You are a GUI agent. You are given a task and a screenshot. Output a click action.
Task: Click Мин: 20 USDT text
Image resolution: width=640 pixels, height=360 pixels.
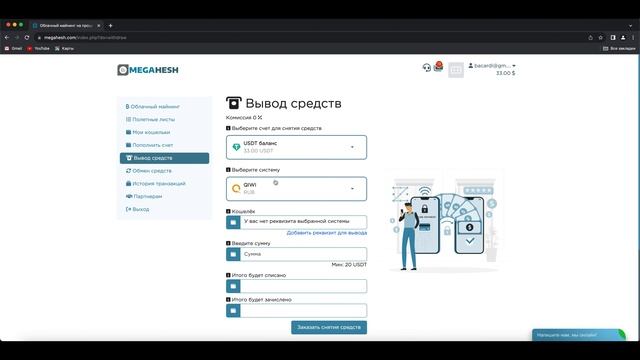pos(349,265)
